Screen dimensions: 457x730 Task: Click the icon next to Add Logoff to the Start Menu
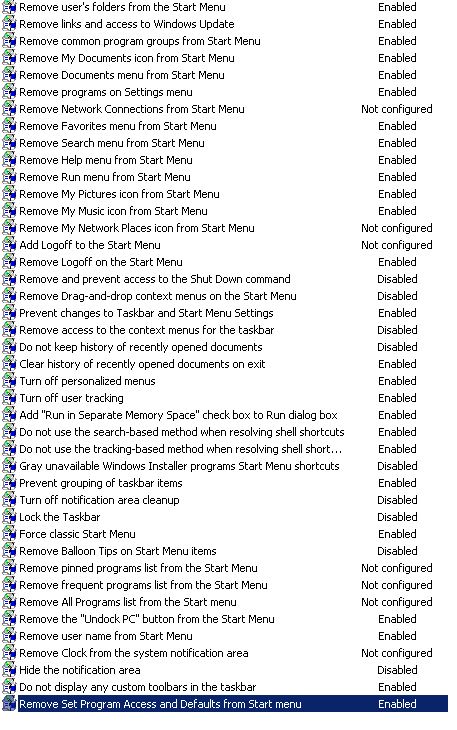point(9,245)
